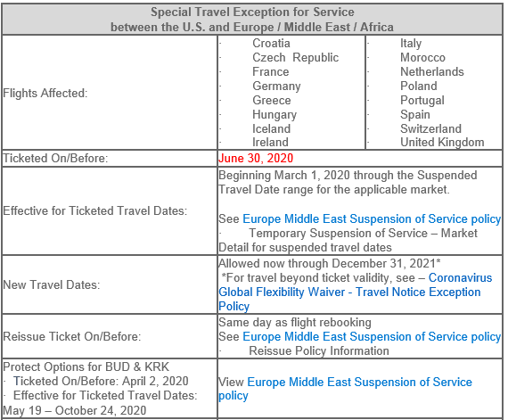Click the red June 30, 2020 date
The width and height of the screenshot is (508, 420).
[256, 158]
